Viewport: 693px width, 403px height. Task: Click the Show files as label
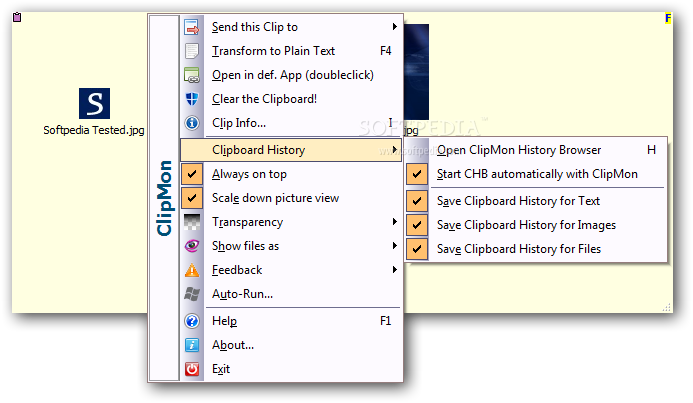[x=245, y=246]
